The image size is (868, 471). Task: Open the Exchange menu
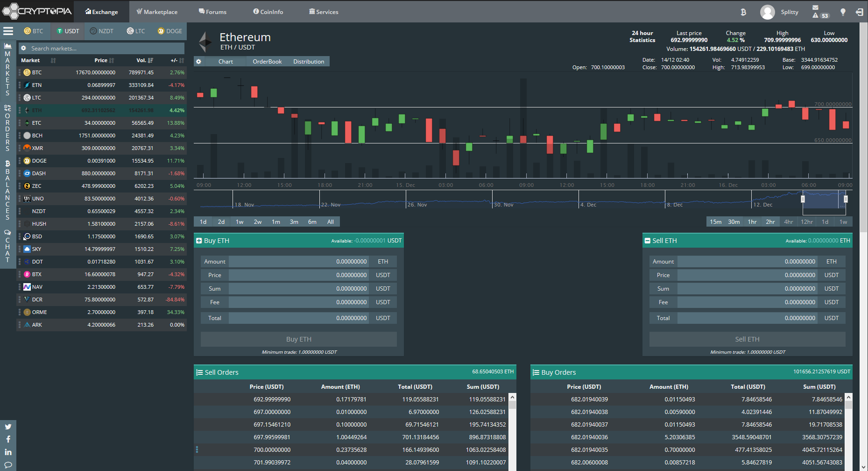101,12
